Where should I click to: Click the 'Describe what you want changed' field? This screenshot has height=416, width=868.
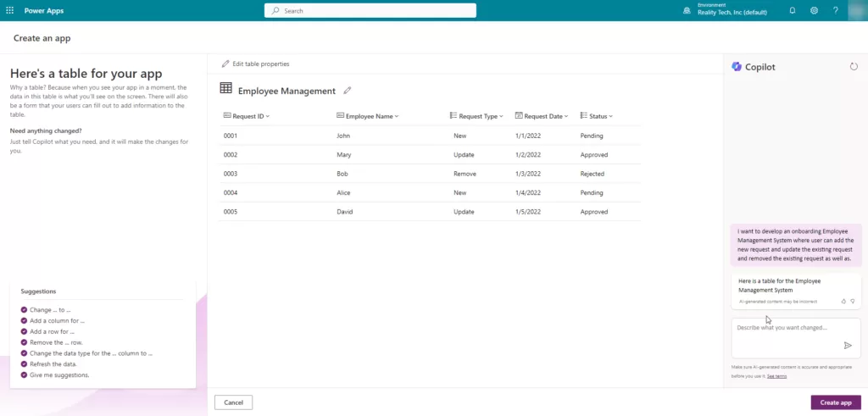(x=782, y=328)
